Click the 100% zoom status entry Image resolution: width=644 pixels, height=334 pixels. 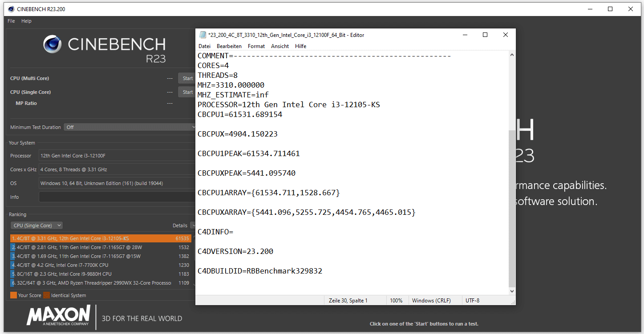(x=396, y=301)
